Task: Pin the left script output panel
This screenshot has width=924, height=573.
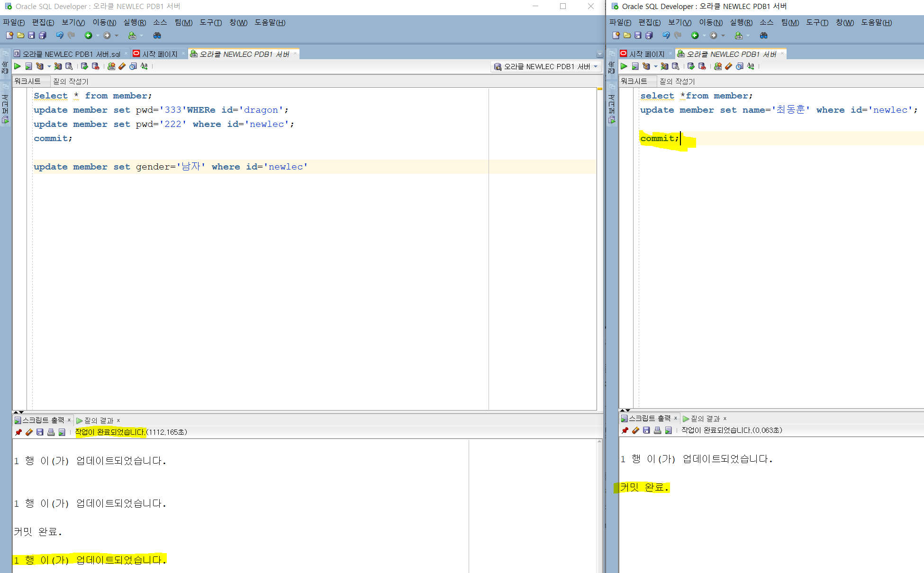Action: pyautogui.click(x=18, y=432)
